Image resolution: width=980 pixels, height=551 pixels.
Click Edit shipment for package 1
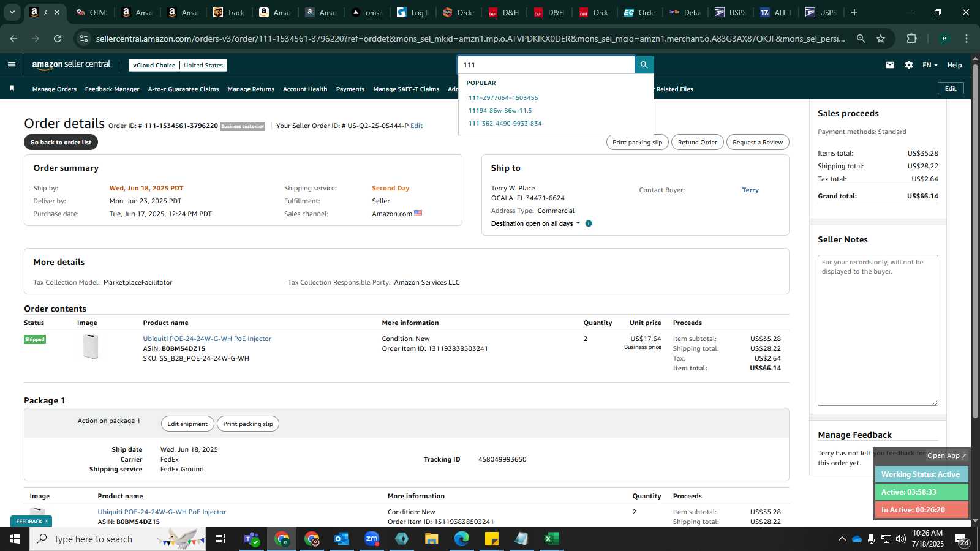tap(187, 424)
